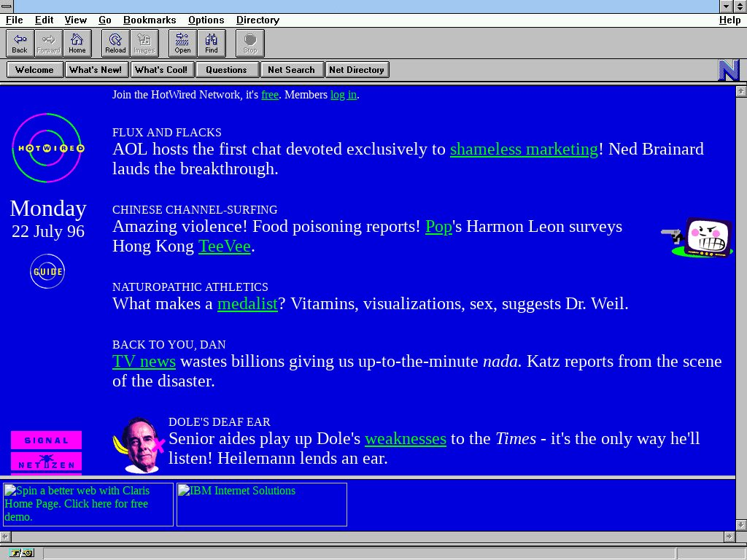Open the Bookmarks menu
This screenshot has height=560, width=747.
150,20
